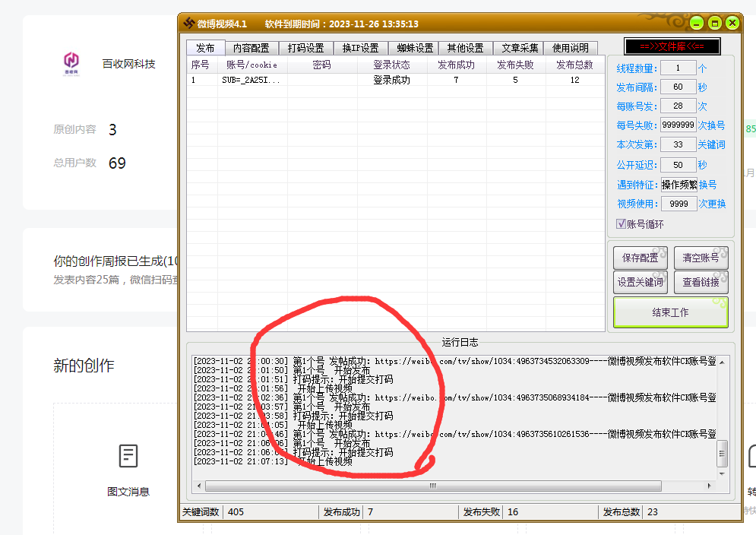Open the 你的创作周报已生成 notice
The image size is (756, 535).
pos(115,261)
